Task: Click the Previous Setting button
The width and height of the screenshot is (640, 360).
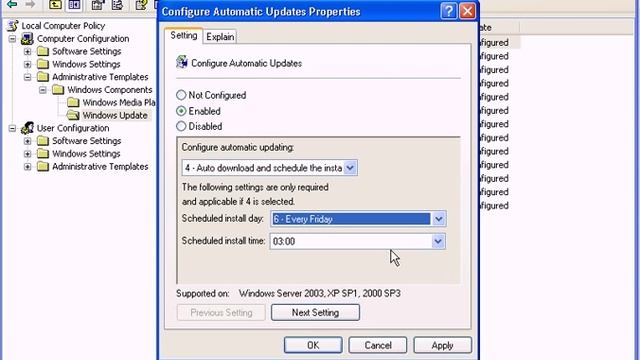Action: pos(221,313)
